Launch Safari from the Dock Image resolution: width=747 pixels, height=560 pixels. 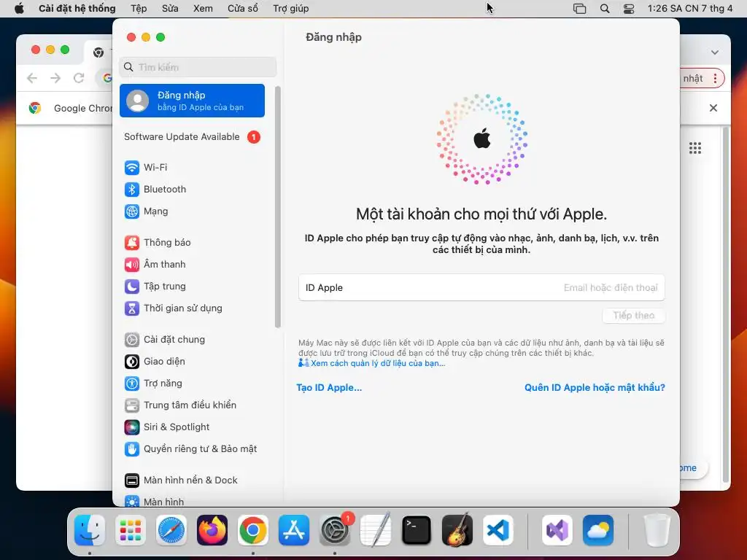tap(171, 530)
